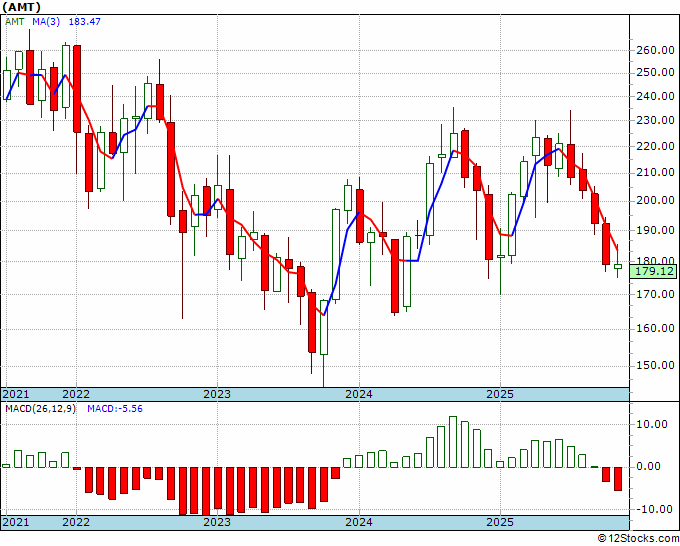Click the 220.00 price axis label
The image size is (680, 546).
click(655, 147)
